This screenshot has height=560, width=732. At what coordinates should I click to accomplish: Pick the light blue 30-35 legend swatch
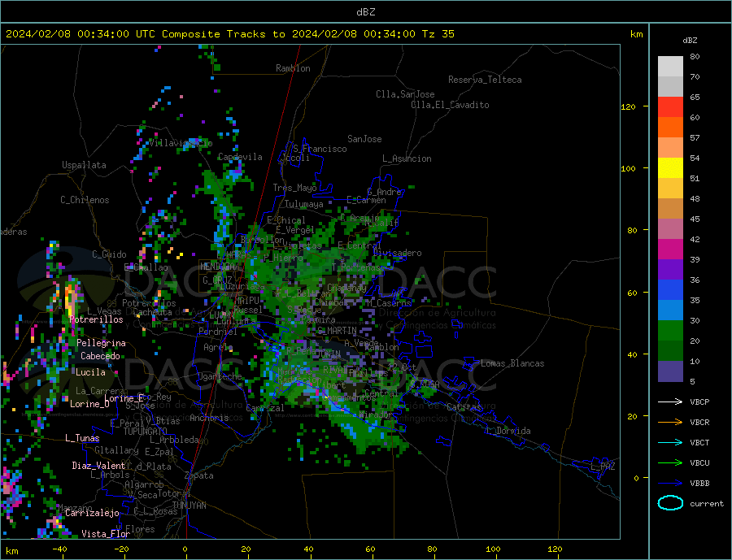[670, 310]
